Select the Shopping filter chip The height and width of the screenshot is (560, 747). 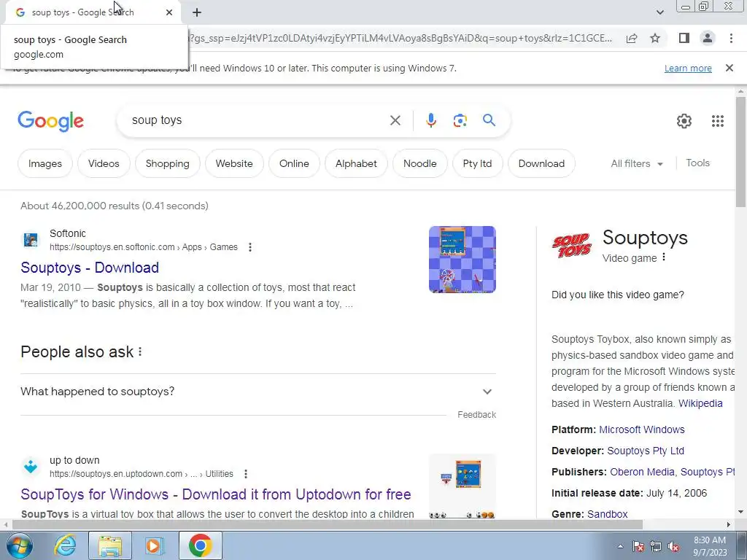(x=167, y=163)
